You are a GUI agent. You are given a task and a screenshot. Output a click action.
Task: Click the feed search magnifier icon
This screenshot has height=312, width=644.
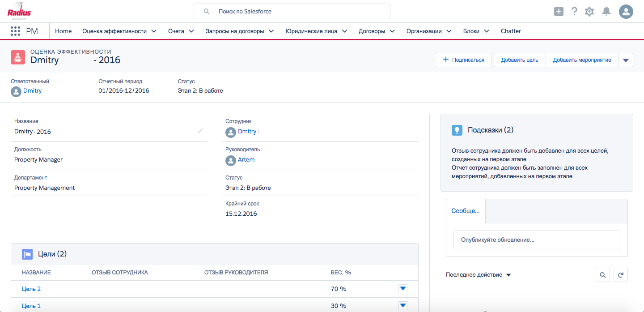(x=603, y=275)
